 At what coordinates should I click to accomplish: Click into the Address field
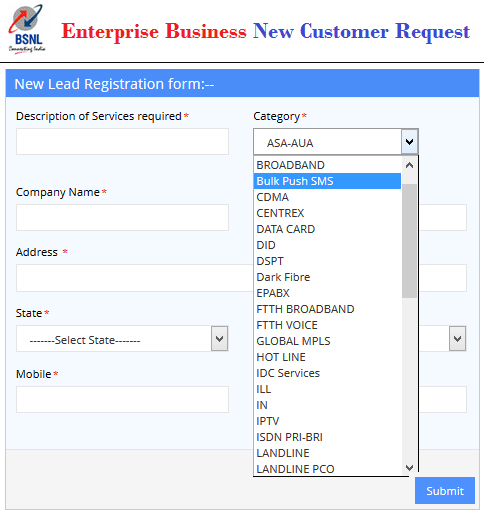[135, 278]
